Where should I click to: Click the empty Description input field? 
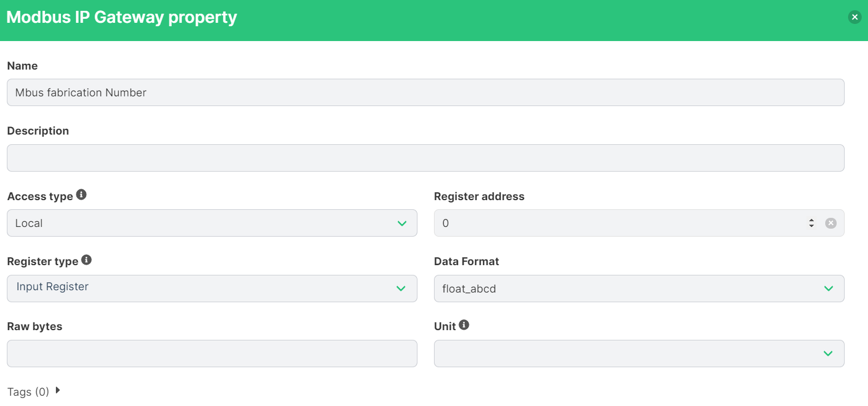tap(425, 158)
